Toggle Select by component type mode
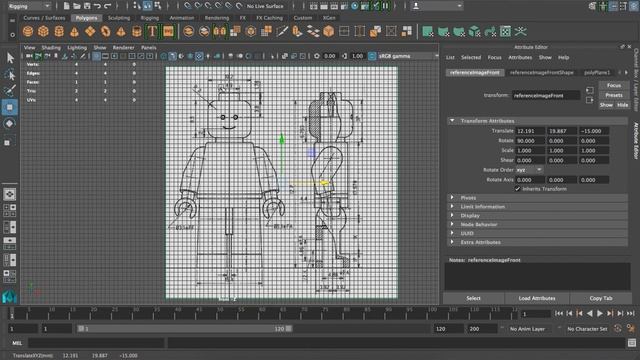 pyautogui.click(x=158, y=6)
